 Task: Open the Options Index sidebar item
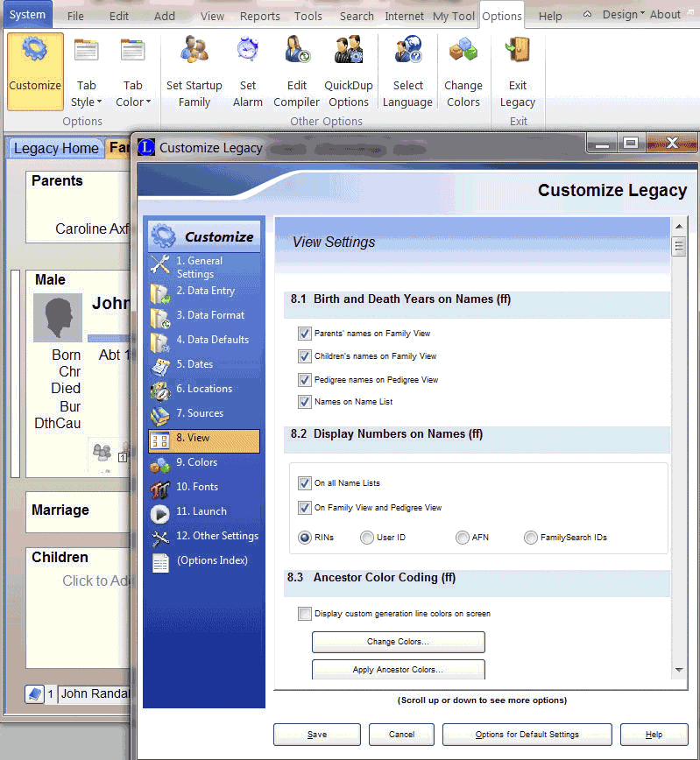click(x=204, y=561)
